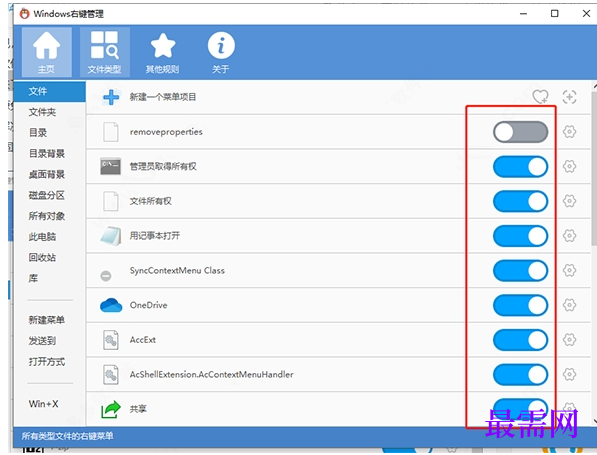Click the green 共享 share icon
The height and width of the screenshot is (455, 597).
tap(111, 409)
